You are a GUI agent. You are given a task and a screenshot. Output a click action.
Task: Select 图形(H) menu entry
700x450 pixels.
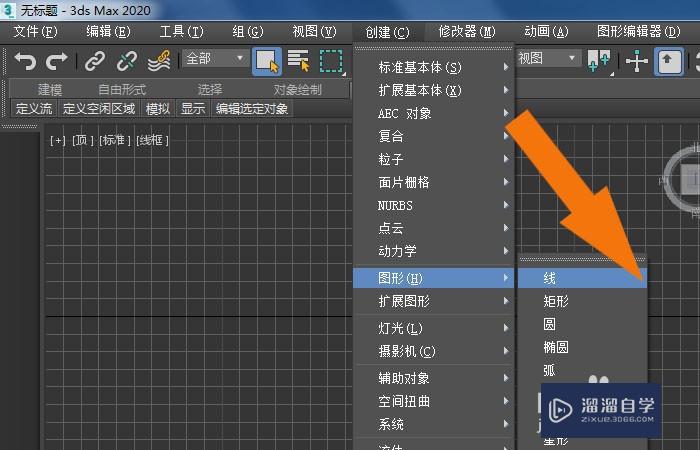(x=434, y=278)
